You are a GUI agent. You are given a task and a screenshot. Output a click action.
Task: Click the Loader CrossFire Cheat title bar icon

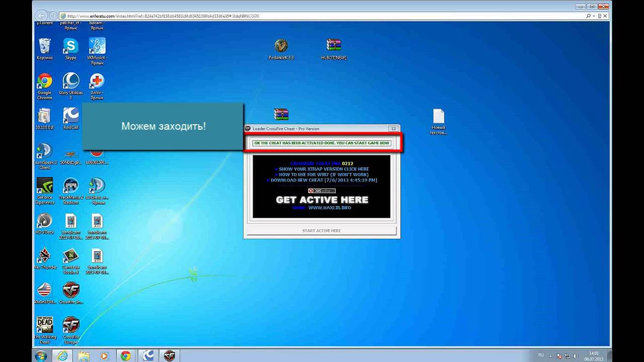(x=248, y=129)
